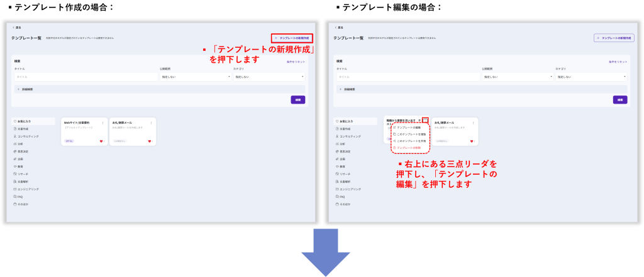Click the three-dot icon on right panel's お礼/謝罪メール
Screen dimensions: 644x277
click(473, 122)
